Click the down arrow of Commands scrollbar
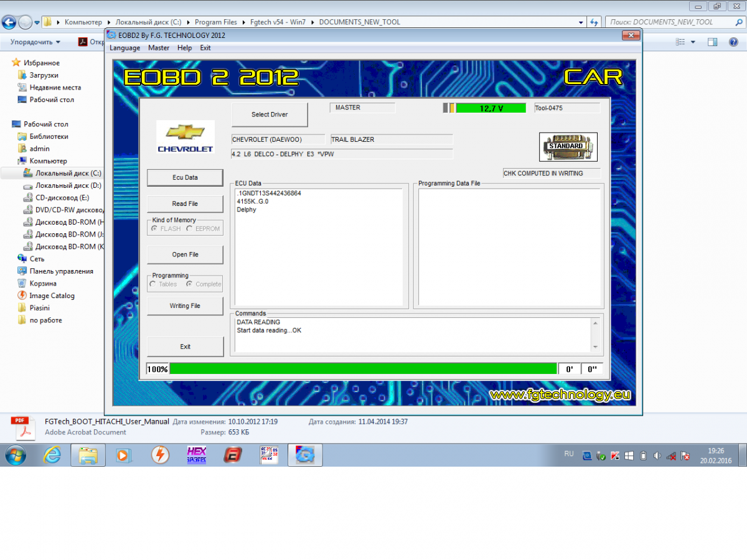747x560 pixels. (x=595, y=347)
